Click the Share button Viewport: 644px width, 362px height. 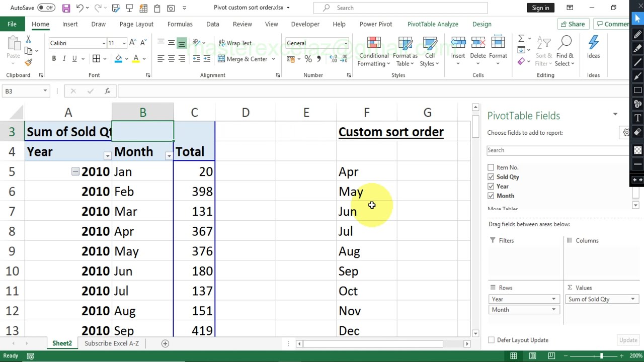572,24
